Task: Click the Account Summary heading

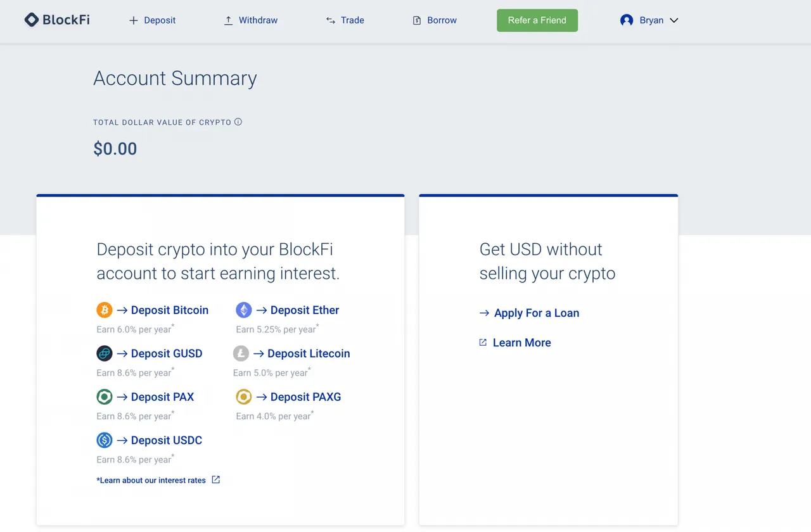Action: [x=175, y=78]
